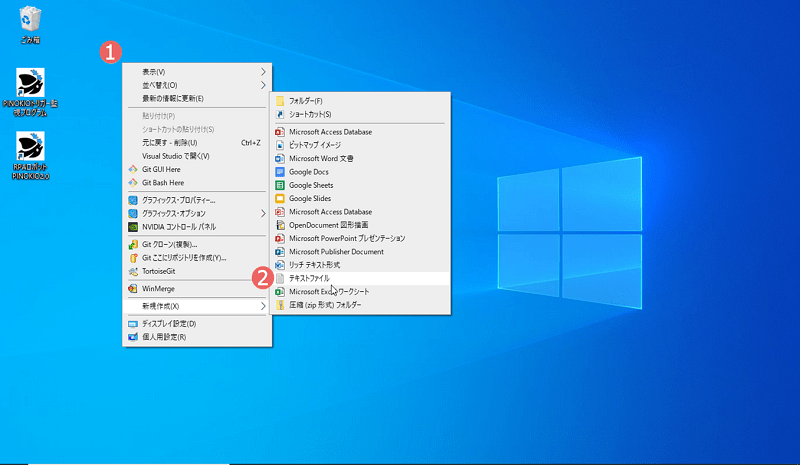Click the Git クローン(複製) icon

(133, 244)
